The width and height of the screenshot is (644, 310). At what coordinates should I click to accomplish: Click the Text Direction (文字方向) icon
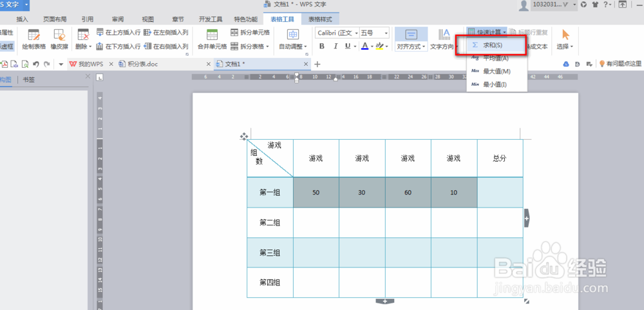coord(444,35)
